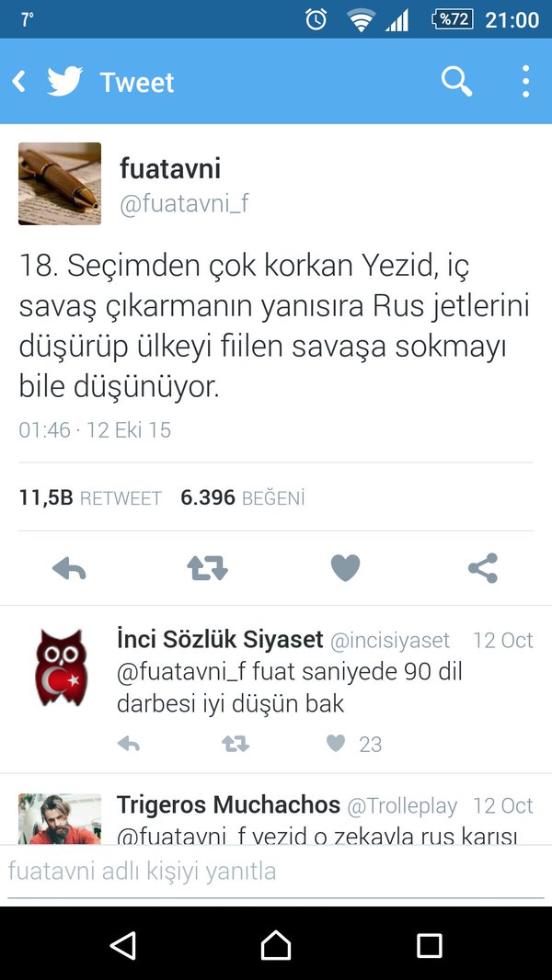552x980 pixels.
Task: Reply to the fuatavni tweet
Action: (69, 568)
